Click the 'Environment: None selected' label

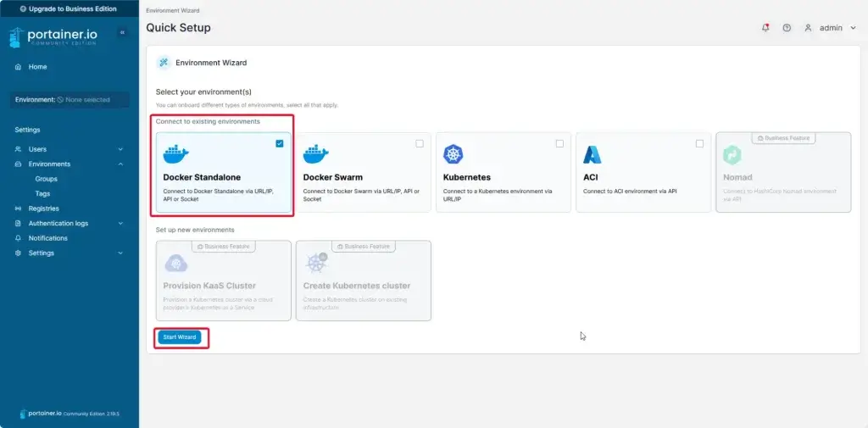pyautogui.click(x=70, y=100)
